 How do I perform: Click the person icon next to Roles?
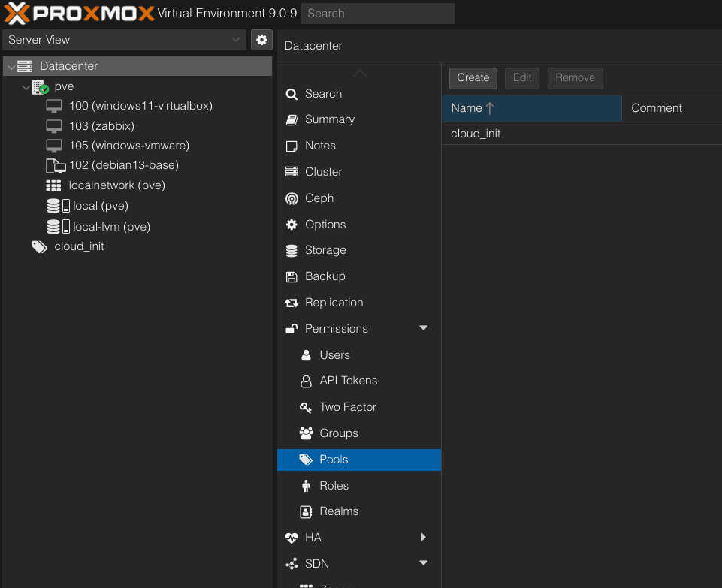point(306,486)
